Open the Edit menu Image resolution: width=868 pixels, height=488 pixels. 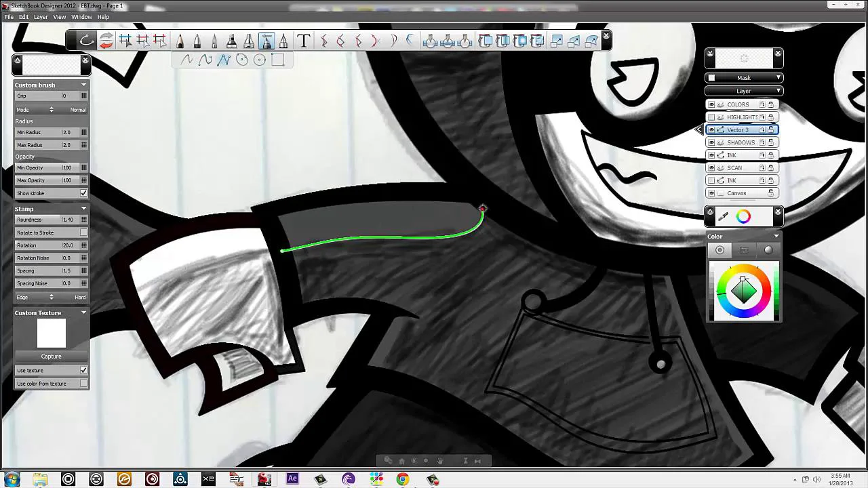24,17
